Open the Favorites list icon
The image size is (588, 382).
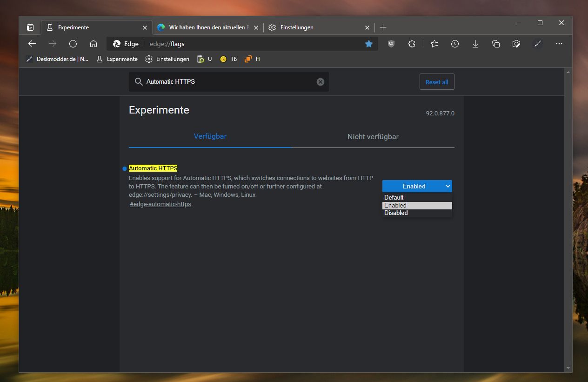point(434,44)
